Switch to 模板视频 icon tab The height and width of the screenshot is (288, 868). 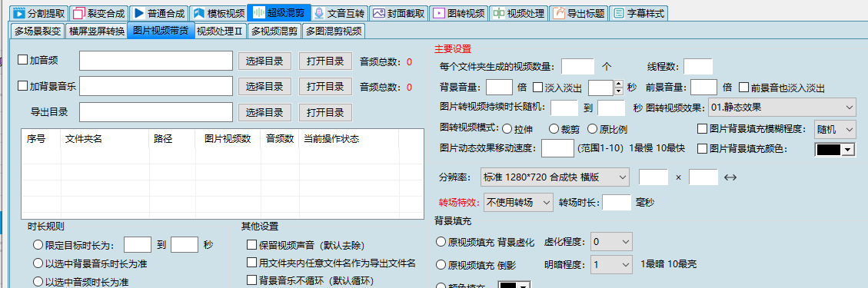tap(198, 13)
